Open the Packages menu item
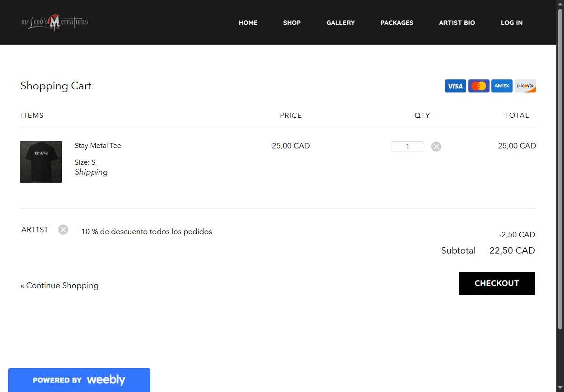 (397, 23)
